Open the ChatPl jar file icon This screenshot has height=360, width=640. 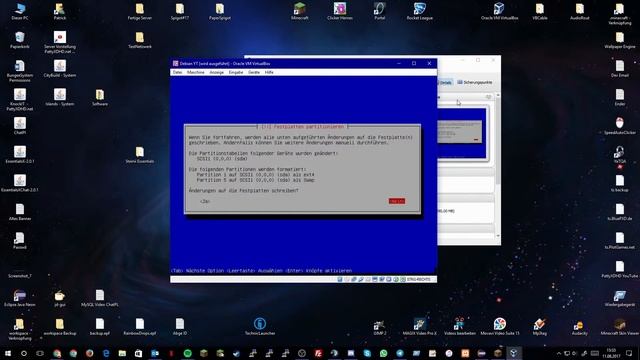pos(20,126)
